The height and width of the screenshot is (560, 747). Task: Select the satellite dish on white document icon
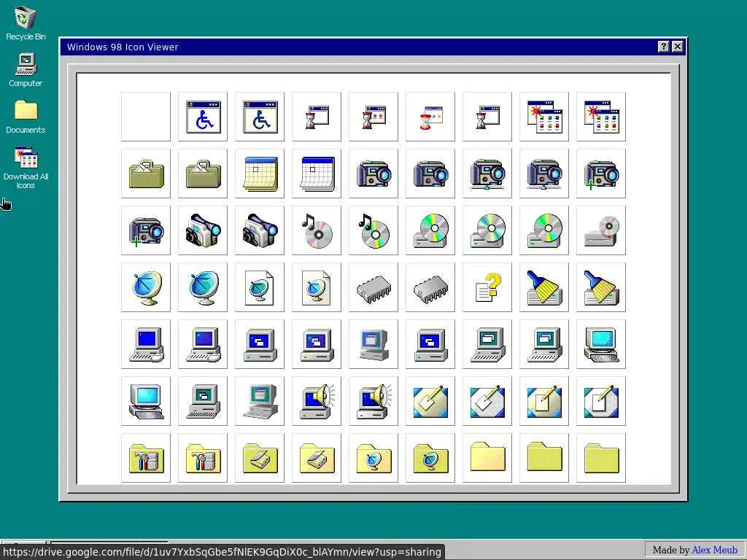coord(260,287)
